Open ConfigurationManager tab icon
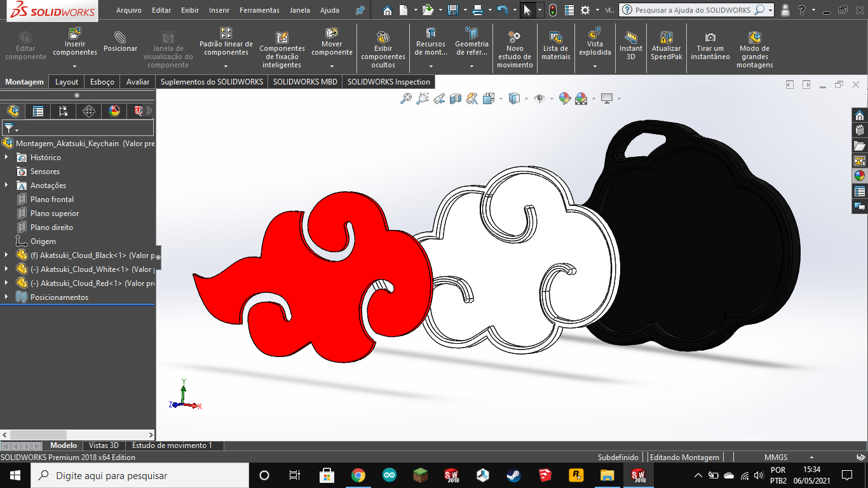This screenshot has width=868, height=488. click(64, 111)
